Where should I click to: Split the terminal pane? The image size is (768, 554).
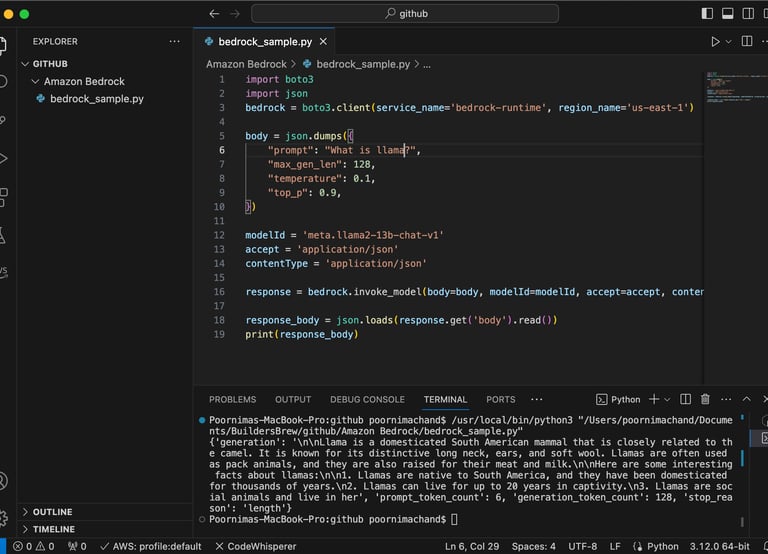coord(686,399)
